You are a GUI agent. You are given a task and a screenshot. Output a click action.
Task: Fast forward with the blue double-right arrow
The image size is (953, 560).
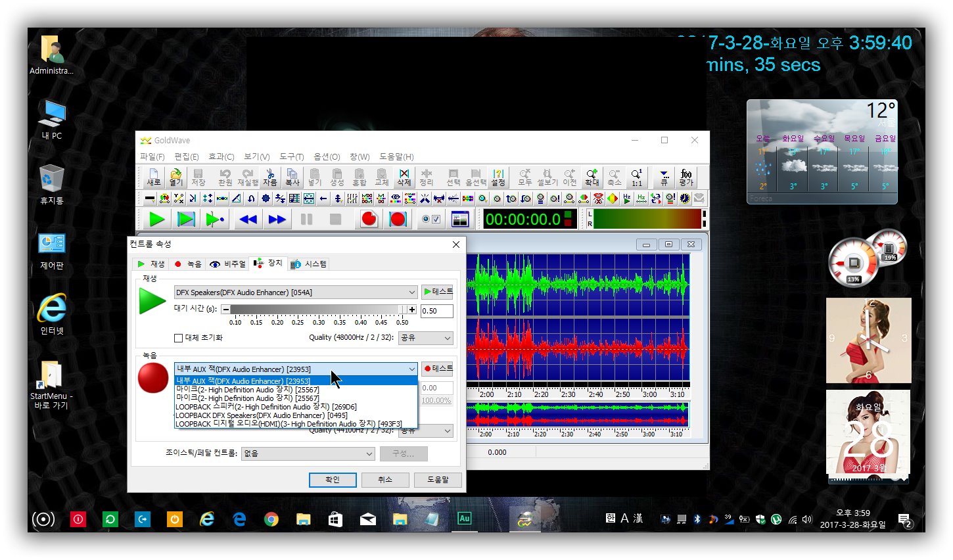(x=277, y=219)
